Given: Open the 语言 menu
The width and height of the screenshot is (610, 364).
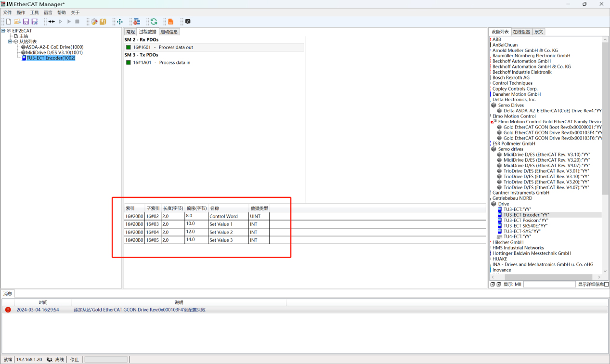Looking at the screenshot, I should 48,13.
